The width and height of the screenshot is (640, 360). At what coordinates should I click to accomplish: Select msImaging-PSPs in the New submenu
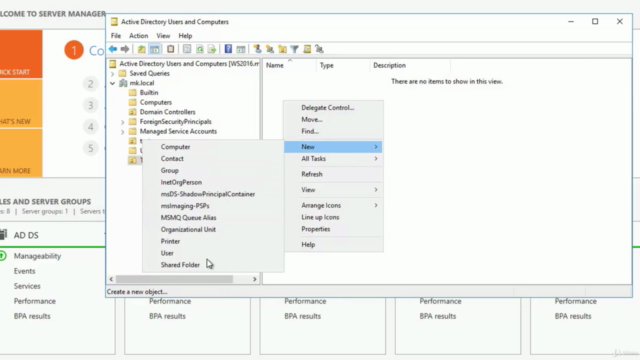pos(213,206)
